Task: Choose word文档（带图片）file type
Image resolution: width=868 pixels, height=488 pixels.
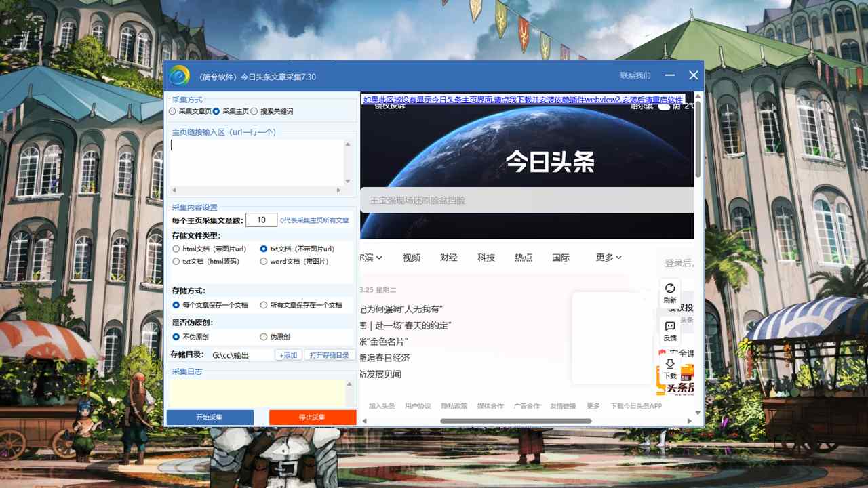Action: (x=264, y=261)
